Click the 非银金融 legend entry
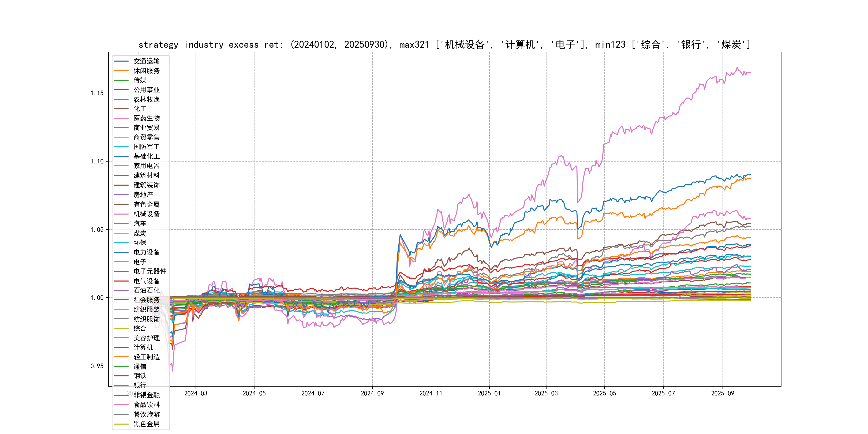This screenshot has width=868, height=434. point(146,395)
